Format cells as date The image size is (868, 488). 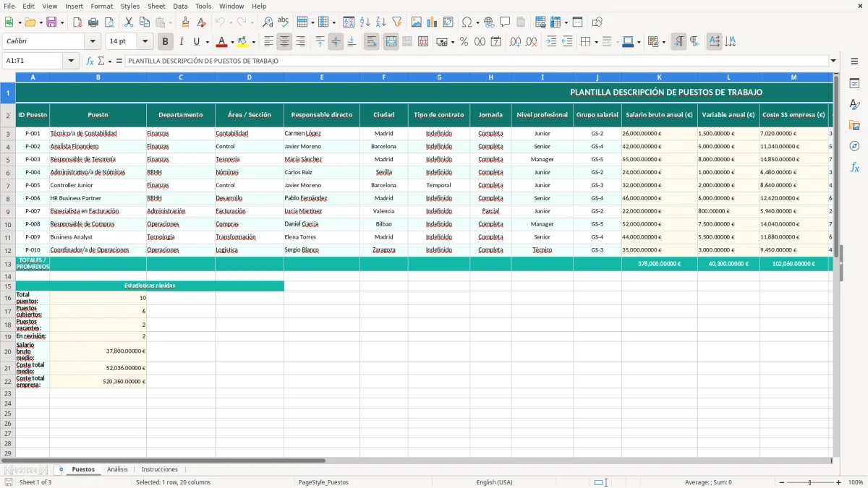[495, 42]
